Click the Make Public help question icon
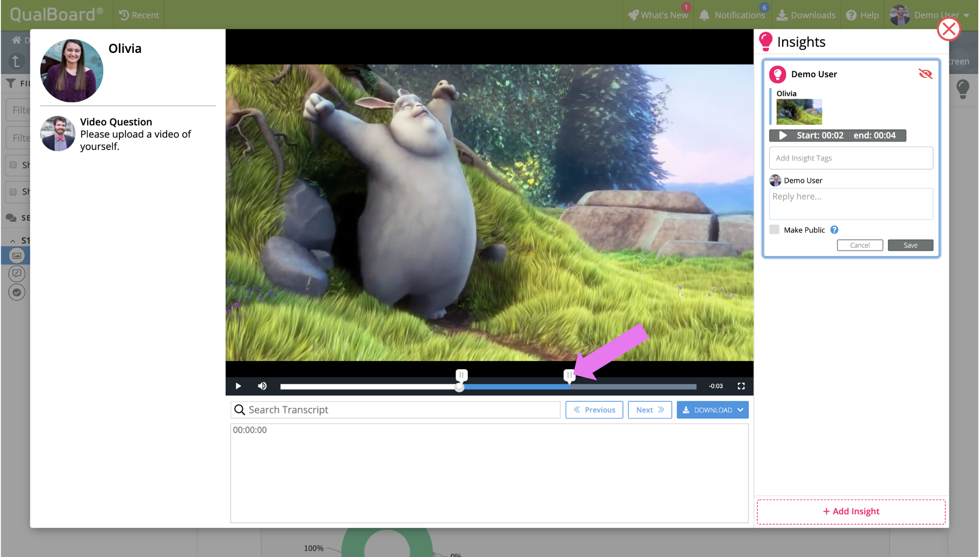The width and height of the screenshot is (980, 557). 834,230
